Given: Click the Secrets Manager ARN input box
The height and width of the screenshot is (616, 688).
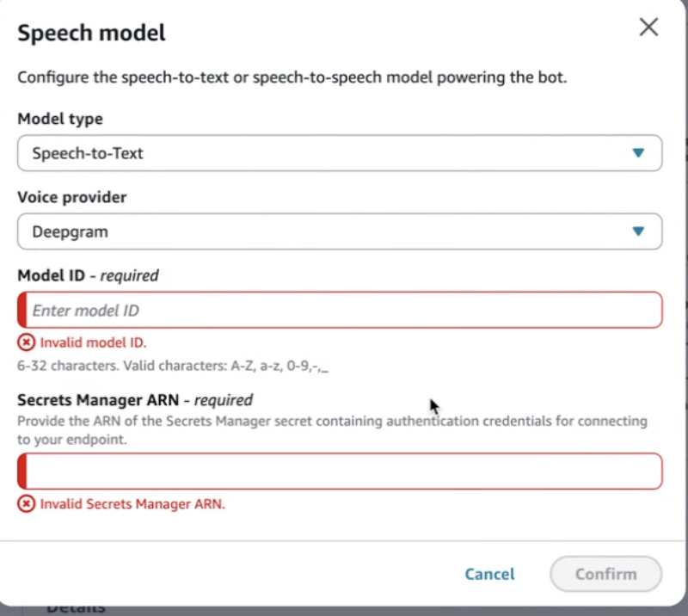Looking at the screenshot, I should click(x=340, y=471).
